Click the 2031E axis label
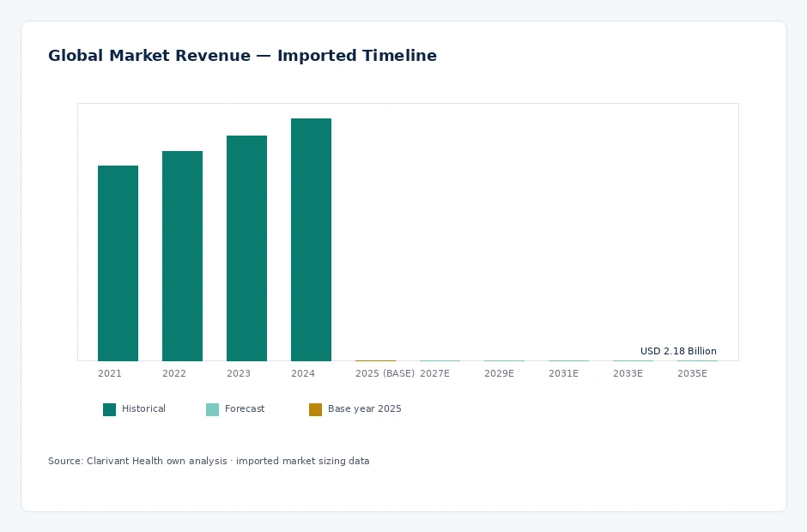The height and width of the screenshot is (532, 807). [563, 373]
